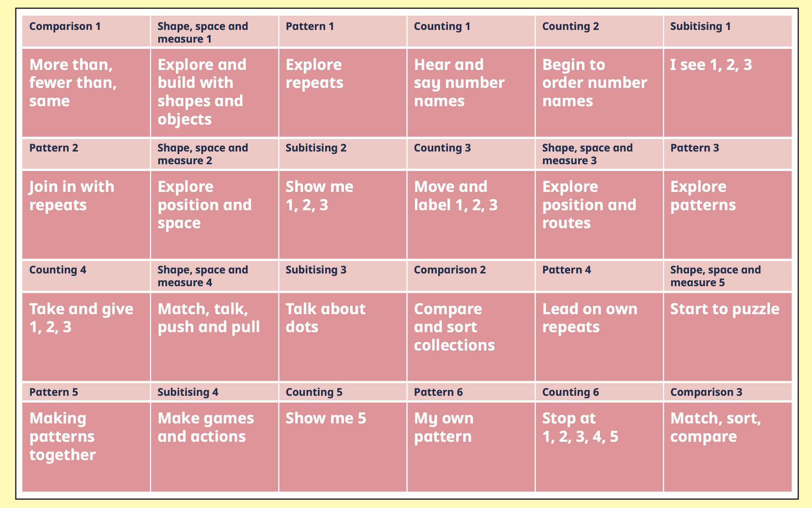Click the 'Start to puzzle' tile

(x=727, y=336)
